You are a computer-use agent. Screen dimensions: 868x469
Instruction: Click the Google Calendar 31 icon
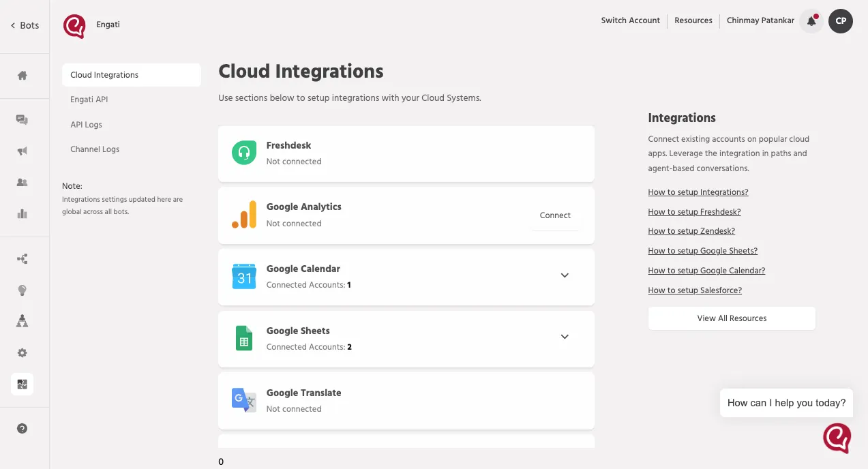coord(244,276)
